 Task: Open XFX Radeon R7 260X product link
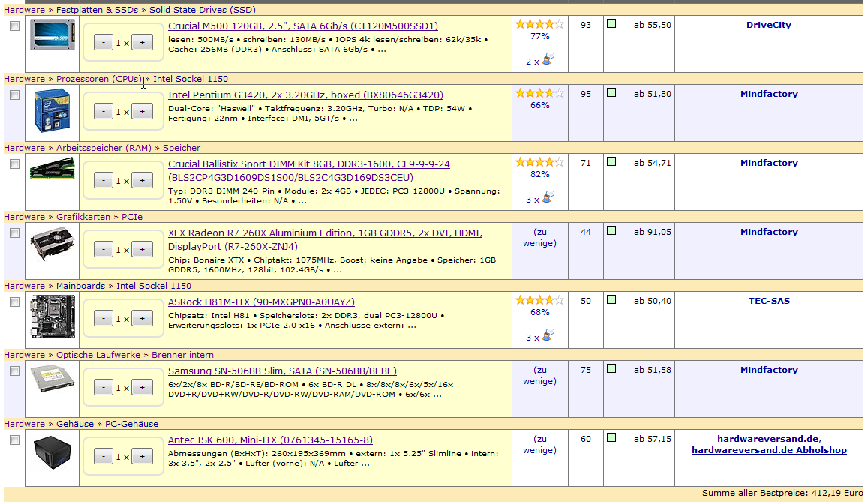coord(325,239)
